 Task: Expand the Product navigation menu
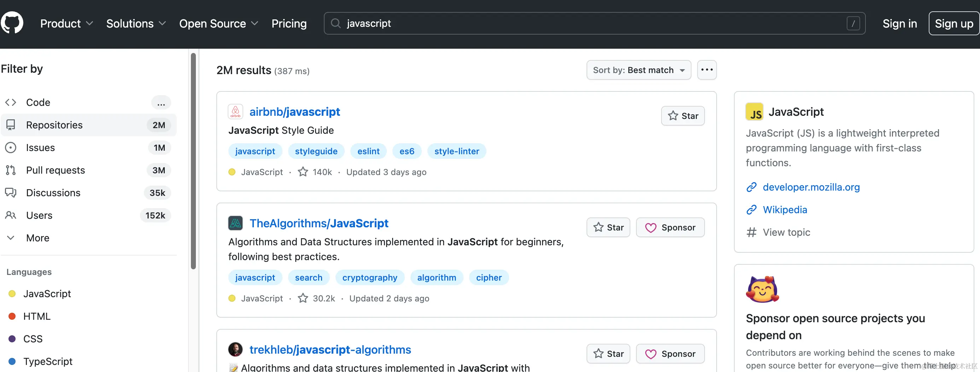tap(66, 24)
